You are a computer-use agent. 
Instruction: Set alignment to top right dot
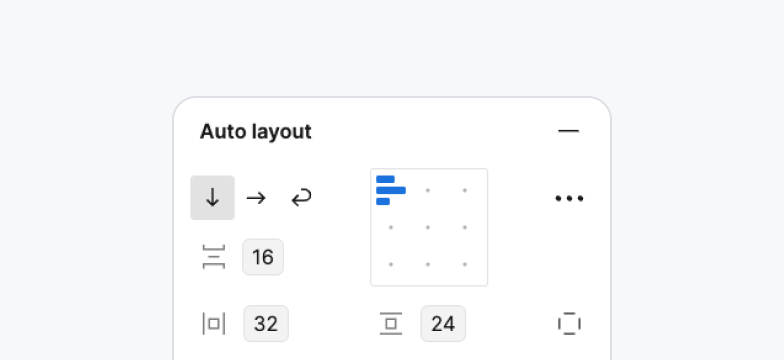pos(464,190)
